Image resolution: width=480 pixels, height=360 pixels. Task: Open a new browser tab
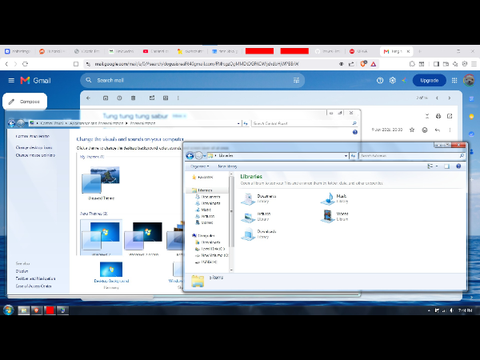(420, 51)
